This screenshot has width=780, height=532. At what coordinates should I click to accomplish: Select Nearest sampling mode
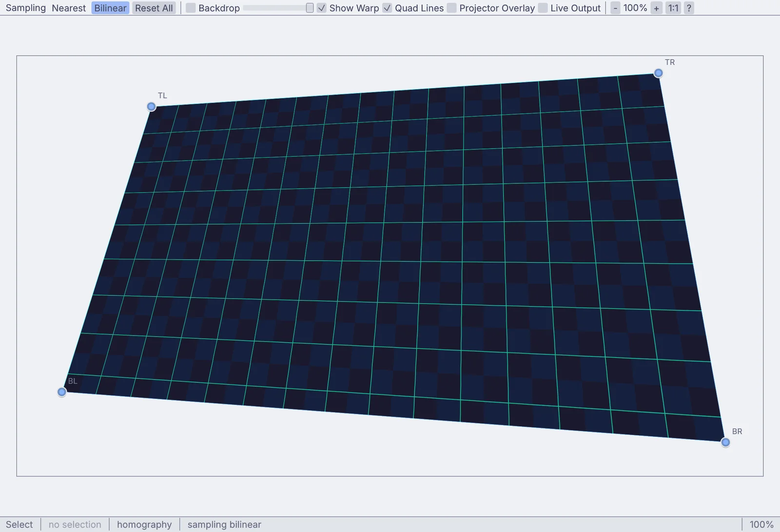[69, 8]
